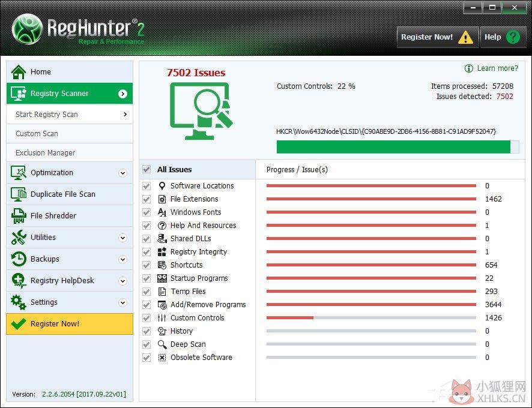This screenshot has height=408, width=532.
Task: Click the yellow warning triangle icon
Action: pyautogui.click(x=465, y=37)
